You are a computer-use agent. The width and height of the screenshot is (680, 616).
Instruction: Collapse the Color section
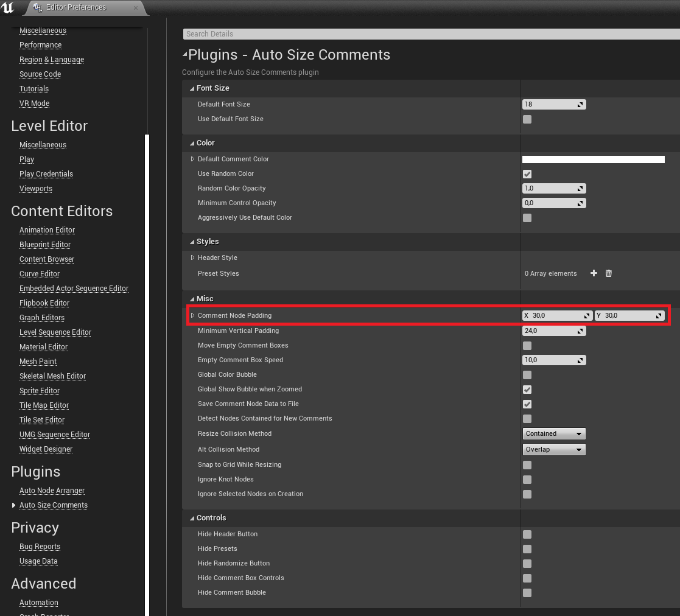[192, 144]
